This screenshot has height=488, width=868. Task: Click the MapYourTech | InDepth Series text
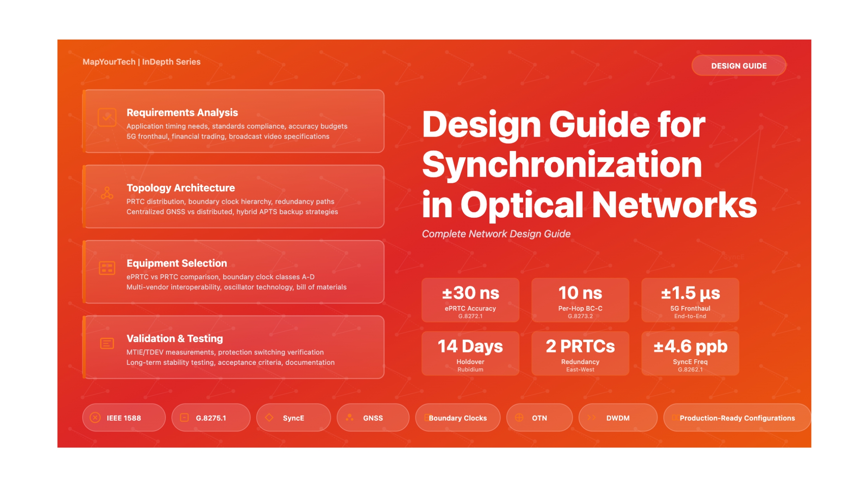[x=141, y=62]
